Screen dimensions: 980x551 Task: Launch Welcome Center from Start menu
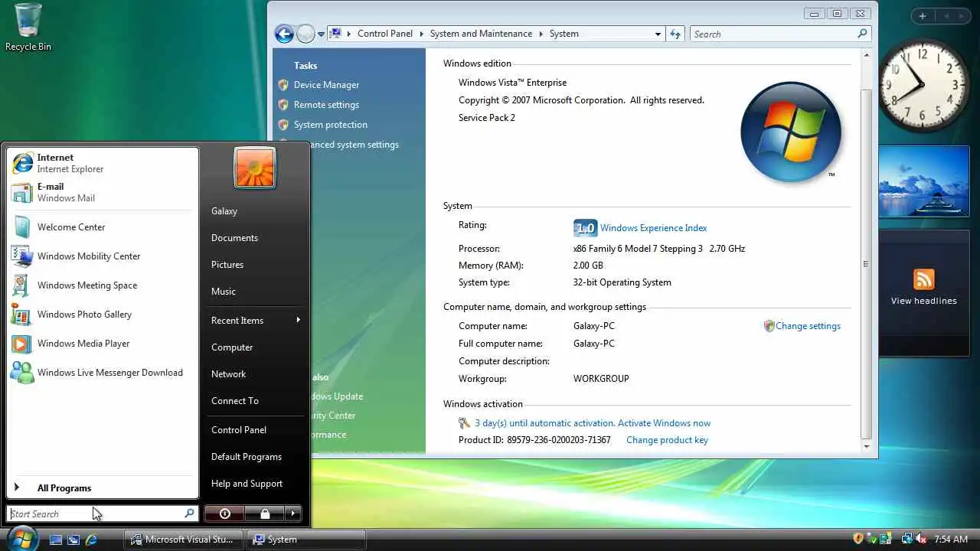(101, 227)
